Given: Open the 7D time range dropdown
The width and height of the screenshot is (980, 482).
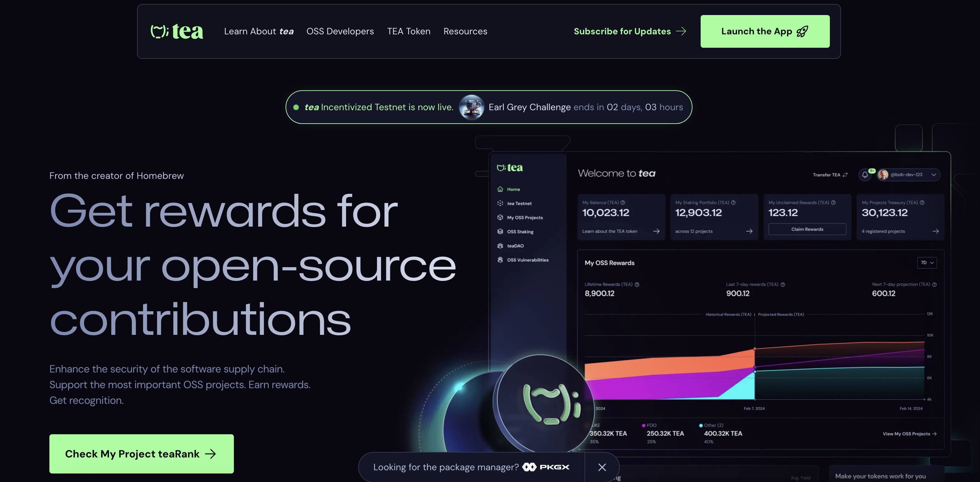Looking at the screenshot, I should (927, 263).
